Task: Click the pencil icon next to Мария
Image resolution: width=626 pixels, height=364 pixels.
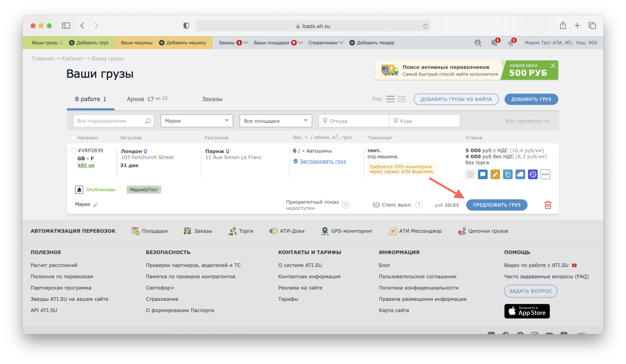Action: pyautogui.click(x=95, y=204)
